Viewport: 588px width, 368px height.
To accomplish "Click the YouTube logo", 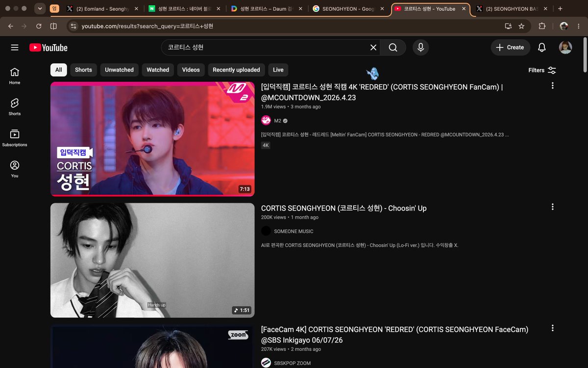I will tap(49, 48).
